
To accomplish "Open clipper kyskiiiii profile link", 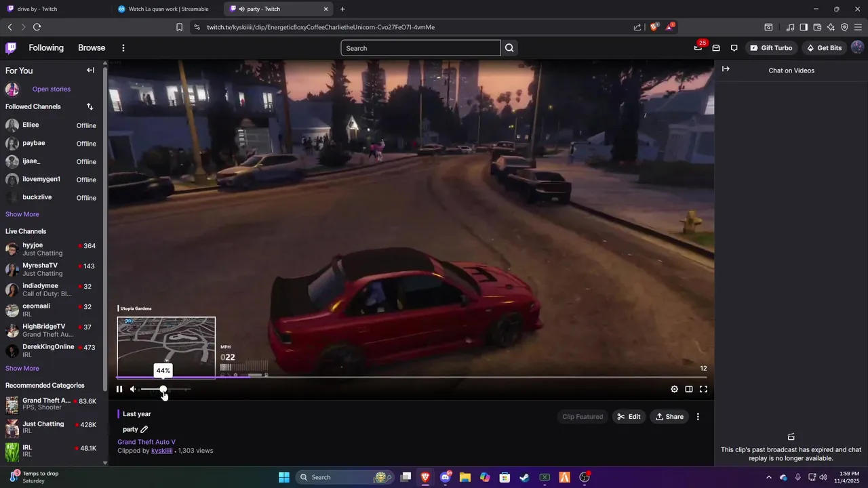I will [x=161, y=451].
